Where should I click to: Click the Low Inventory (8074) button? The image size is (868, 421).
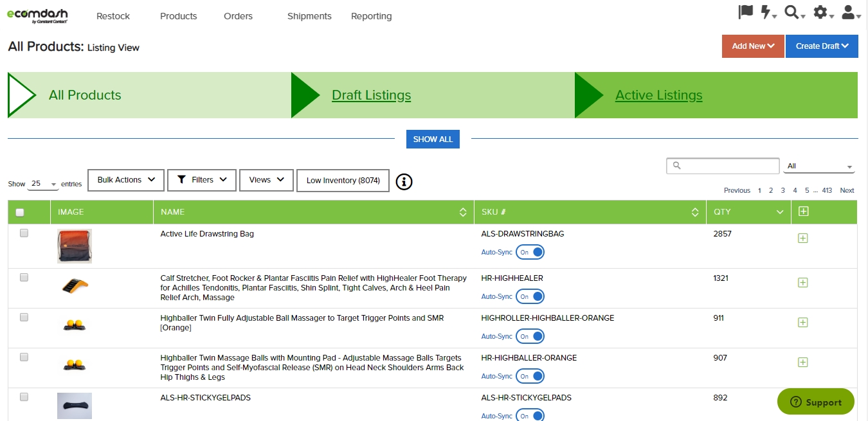click(343, 181)
